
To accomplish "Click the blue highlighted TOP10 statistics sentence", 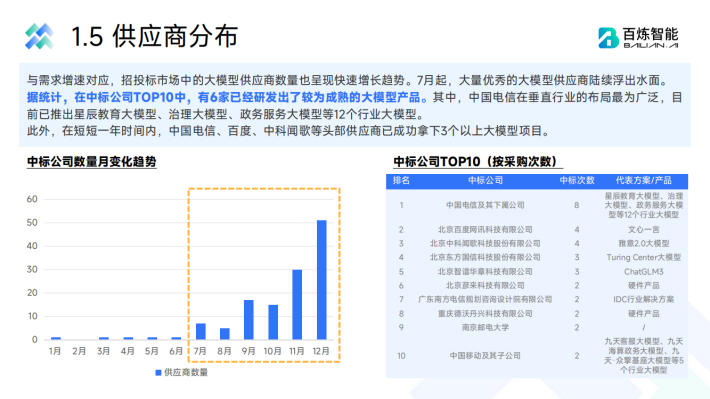I will (227, 97).
